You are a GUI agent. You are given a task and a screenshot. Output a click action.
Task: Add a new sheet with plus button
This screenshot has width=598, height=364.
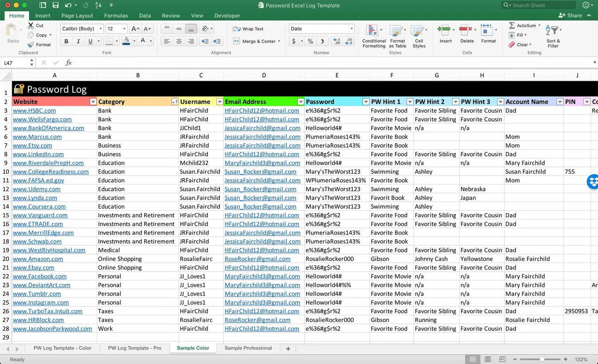tap(288, 349)
